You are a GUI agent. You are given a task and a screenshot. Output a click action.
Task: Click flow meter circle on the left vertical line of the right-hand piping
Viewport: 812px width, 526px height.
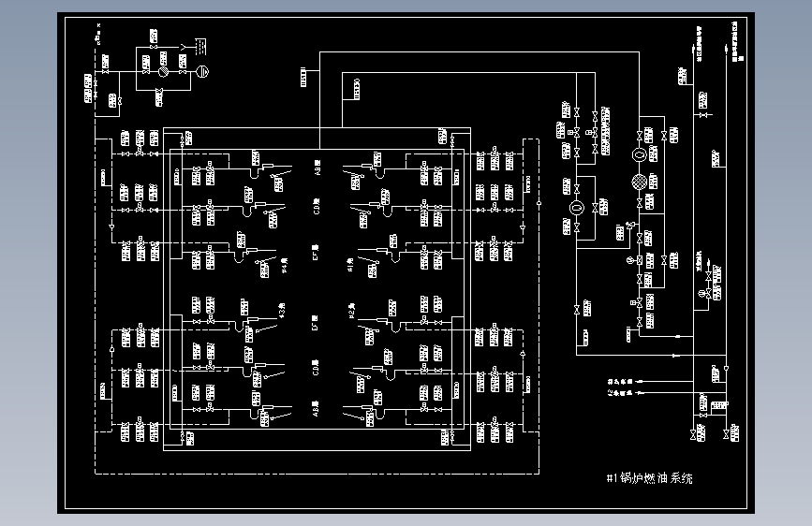pyautogui.click(x=577, y=208)
